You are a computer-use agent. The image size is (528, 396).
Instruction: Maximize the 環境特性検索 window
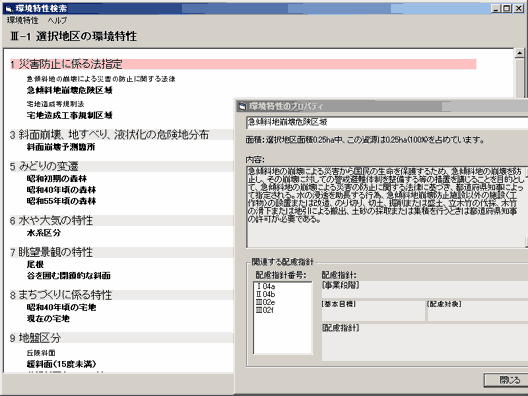[x=506, y=8]
